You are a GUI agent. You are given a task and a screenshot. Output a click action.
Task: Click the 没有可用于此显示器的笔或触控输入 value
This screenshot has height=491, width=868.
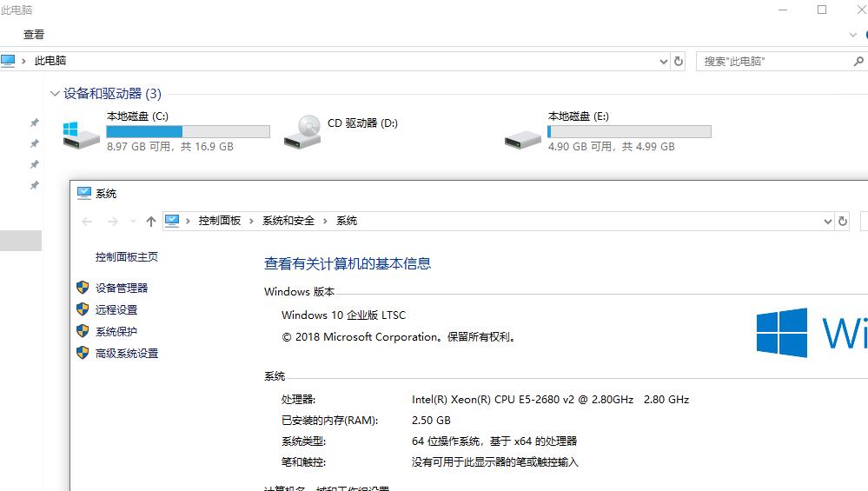(495, 462)
